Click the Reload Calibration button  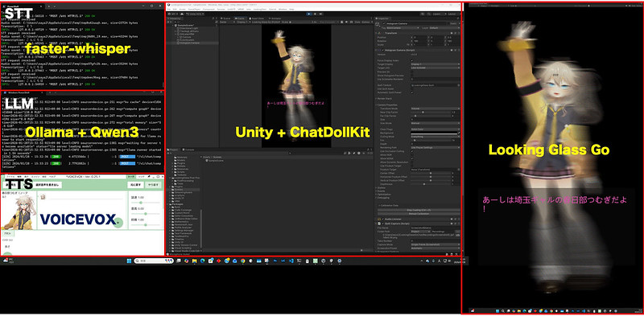pos(419,214)
